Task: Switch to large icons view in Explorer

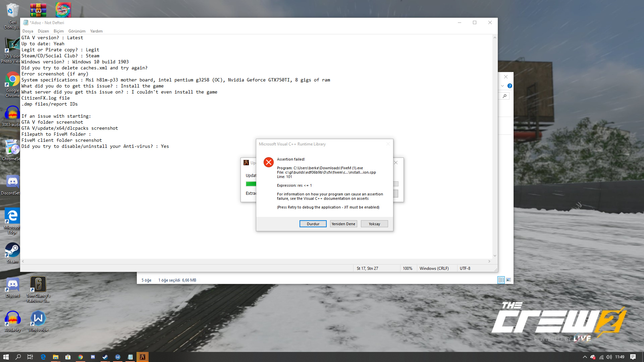Action: [x=508, y=280]
